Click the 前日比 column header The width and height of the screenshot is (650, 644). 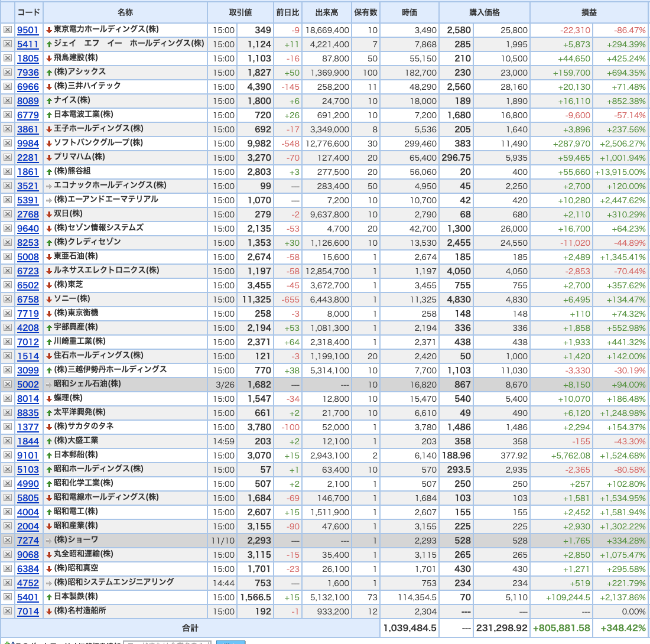tap(288, 12)
